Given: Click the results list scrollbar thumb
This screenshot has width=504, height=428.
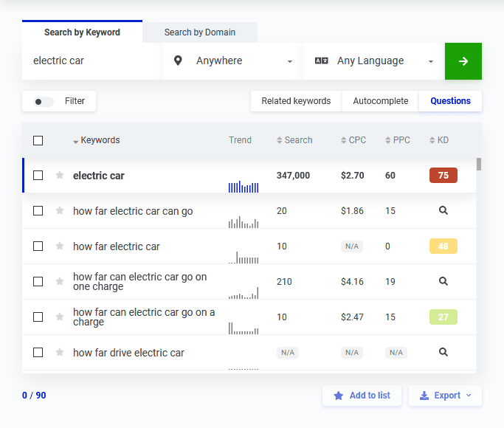Looking at the screenshot, I should click(x=479, y=165).
